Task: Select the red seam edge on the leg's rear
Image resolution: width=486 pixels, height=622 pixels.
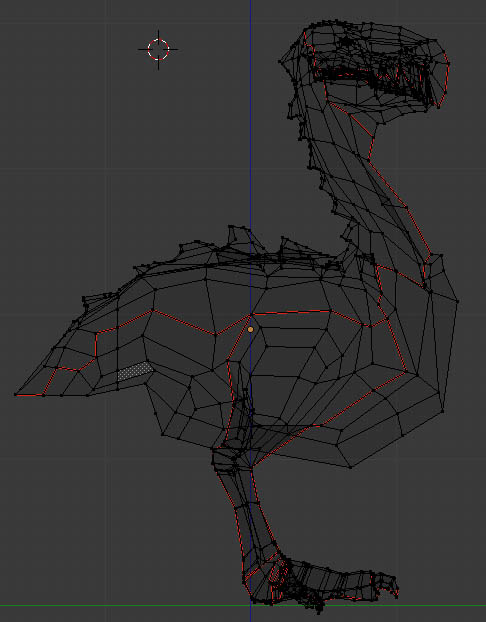Action: (x=230, y=512)
